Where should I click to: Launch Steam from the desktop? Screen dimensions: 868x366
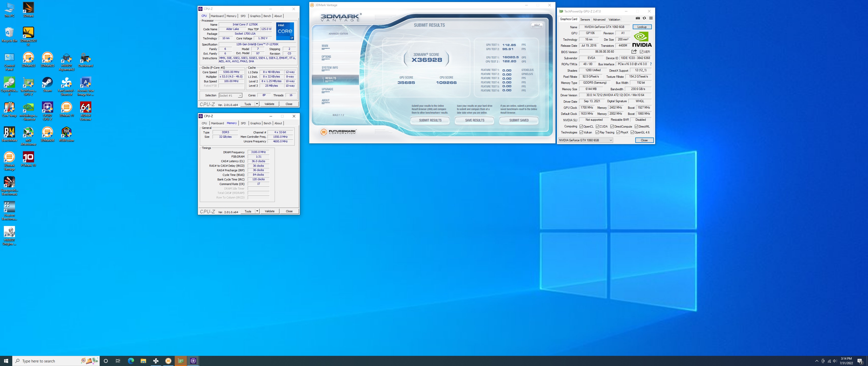point(47,85)
